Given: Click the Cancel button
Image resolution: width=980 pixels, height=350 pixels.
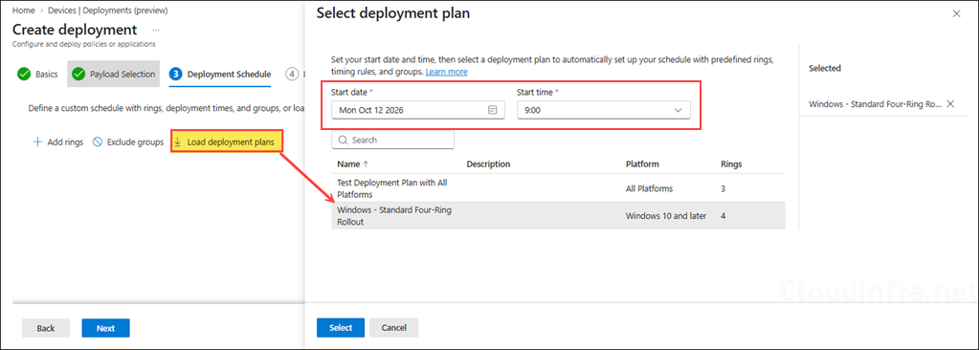Looking at the screenshot, I should pos(393,328).
